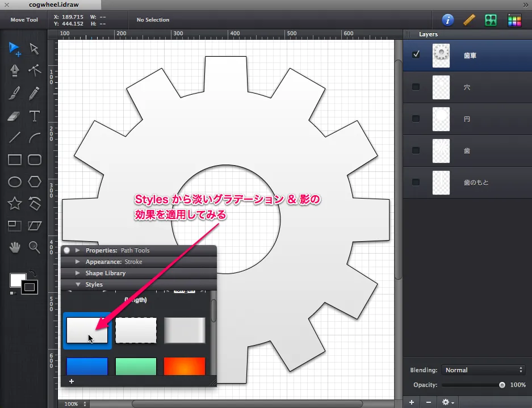Activate the Hand pan tool
The height and width of the screenshot is (408, 532).
tap(15, 247)
